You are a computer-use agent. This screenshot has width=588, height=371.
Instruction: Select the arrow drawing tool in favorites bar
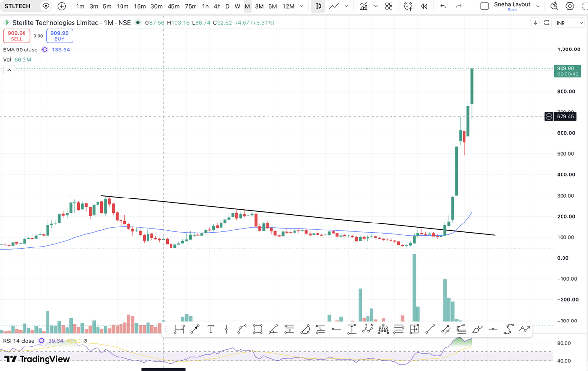195,329
